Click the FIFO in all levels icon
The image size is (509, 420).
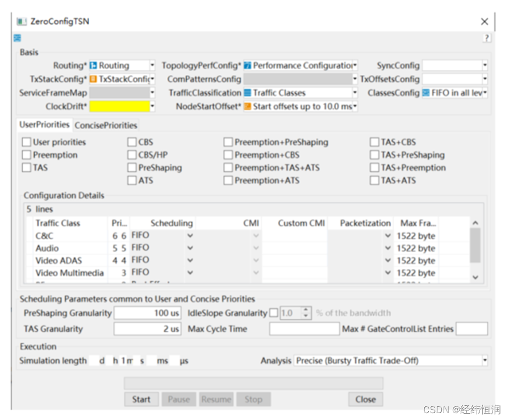tap(426, 93)
